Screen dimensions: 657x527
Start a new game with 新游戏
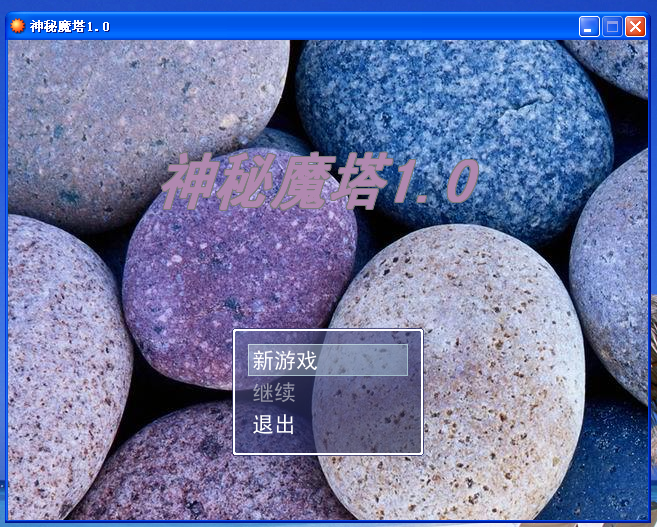pos(328,360)
